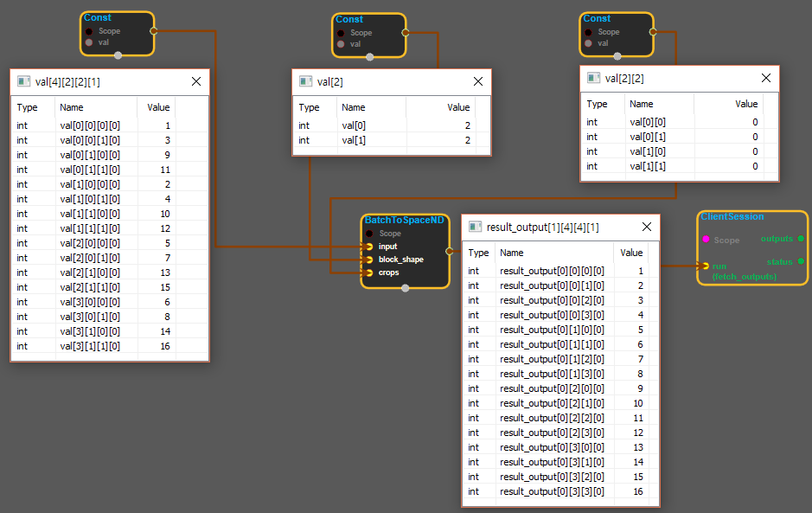Click the status port on ClientSession
Screen dimensions: 812x513
(801, 261)
